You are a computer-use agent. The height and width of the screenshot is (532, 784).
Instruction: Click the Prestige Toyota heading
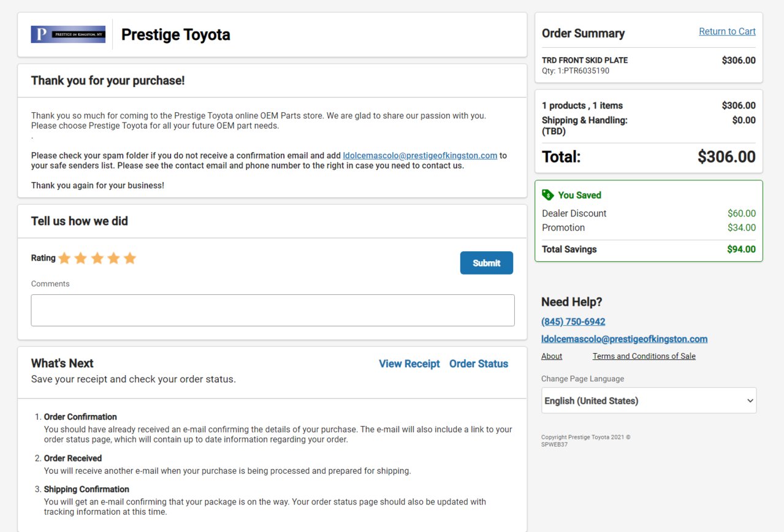tap(176, 34)
